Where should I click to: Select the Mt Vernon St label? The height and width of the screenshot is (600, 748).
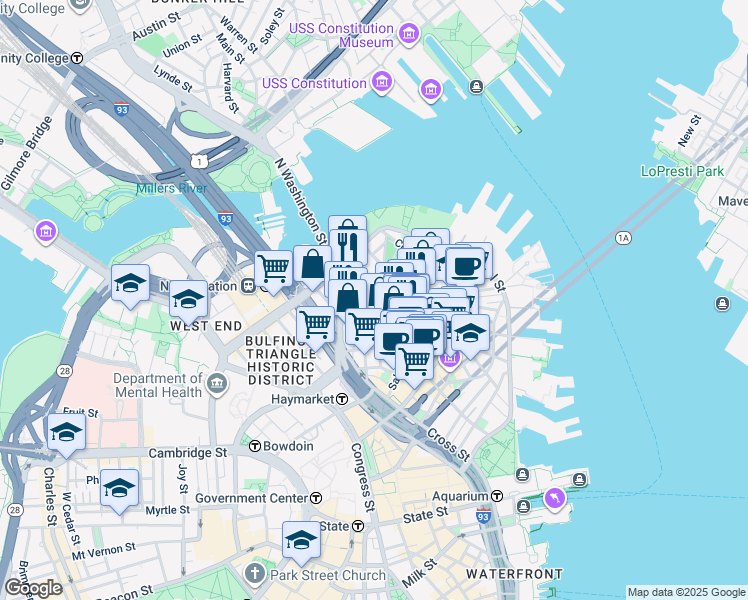tap(104, 551)
